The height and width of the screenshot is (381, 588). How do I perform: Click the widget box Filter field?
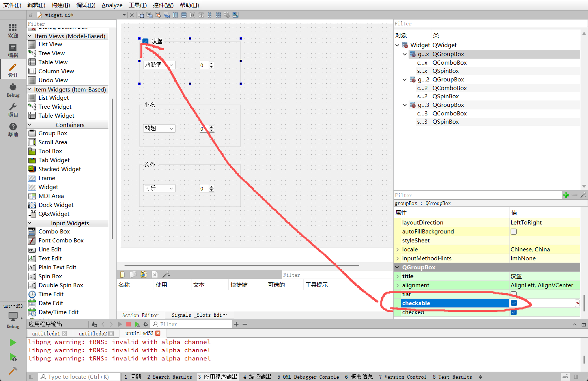71,24
